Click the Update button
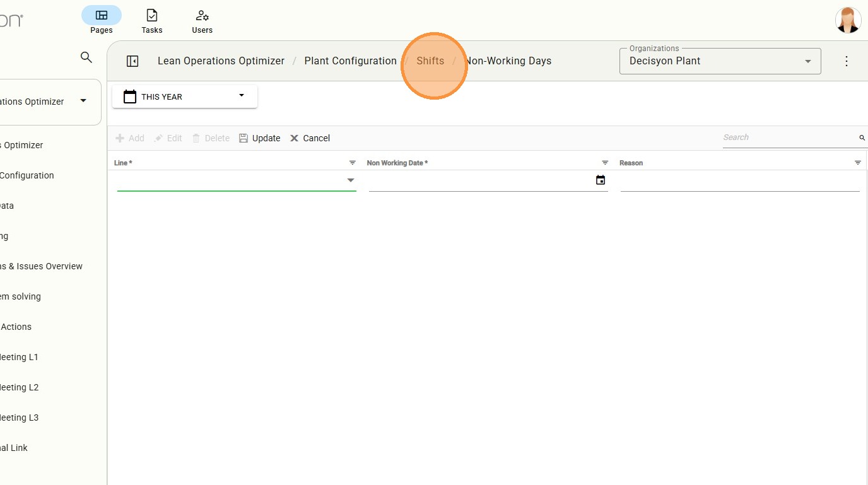 (259, 138)
